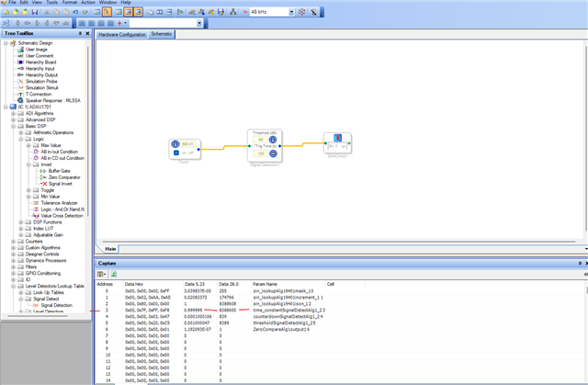Open the column chooser dropdown in the Capture panel
The width and height of the screenshot is (588, 385).
pos(101,275)
